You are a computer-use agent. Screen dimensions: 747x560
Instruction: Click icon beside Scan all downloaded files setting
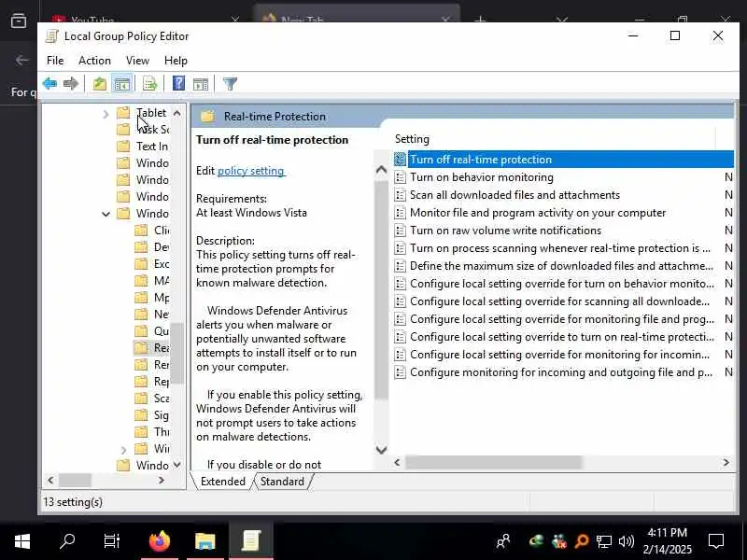(x=401, y=195)
